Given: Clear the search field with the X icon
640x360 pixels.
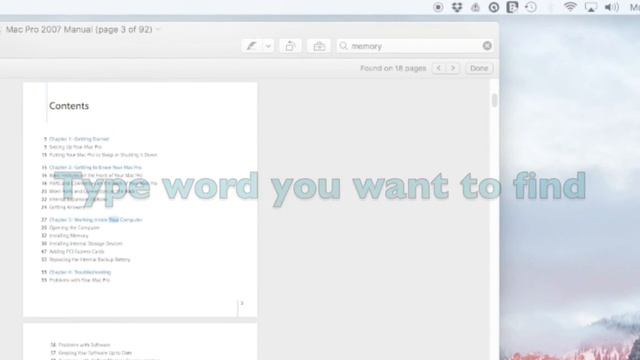Looking at the screenshot, I should coord(487,46).
